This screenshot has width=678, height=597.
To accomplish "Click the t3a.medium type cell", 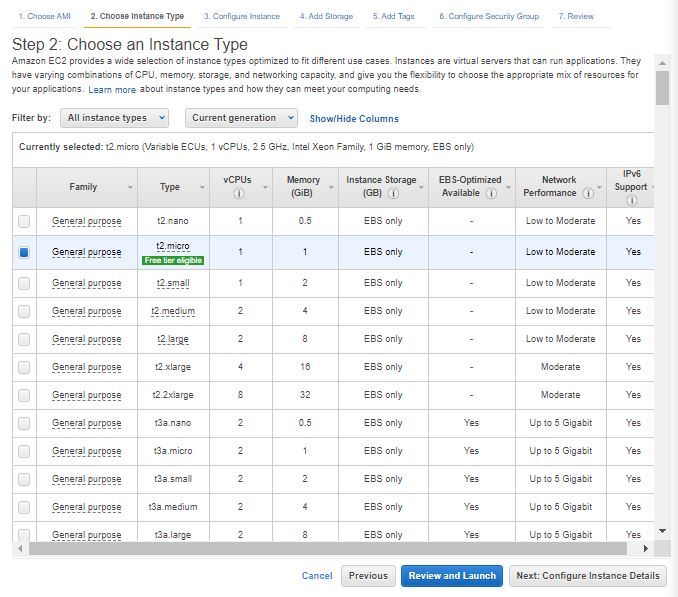I will pyautogui.click(x=173, y=507).
